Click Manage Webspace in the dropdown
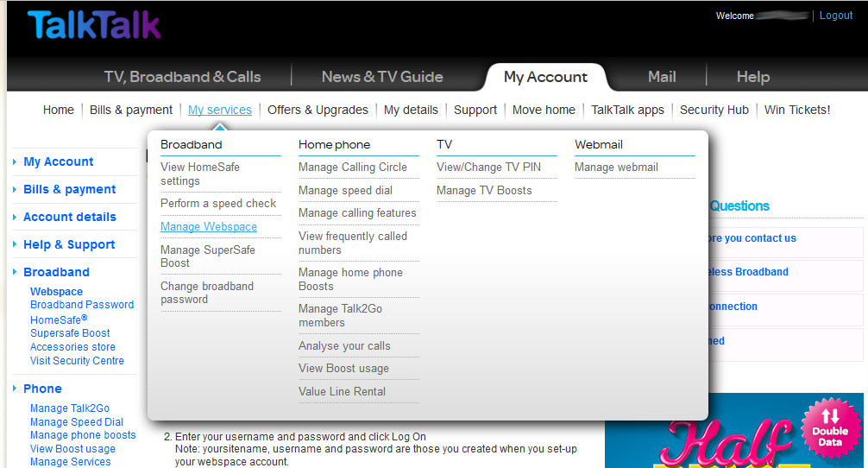Viewport: 868px width, 468px height. [x=209, y=226]
